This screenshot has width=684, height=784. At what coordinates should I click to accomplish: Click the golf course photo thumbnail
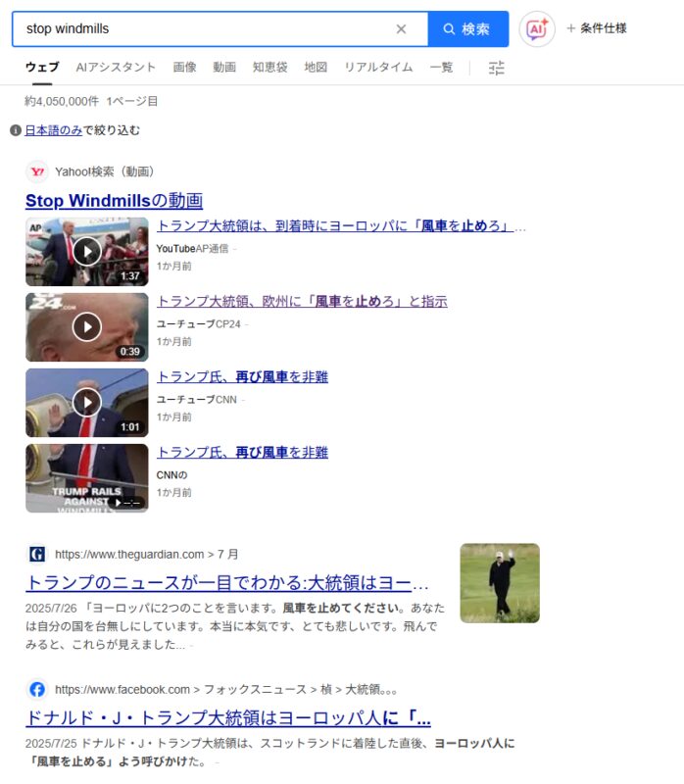[x=500, y=583]
